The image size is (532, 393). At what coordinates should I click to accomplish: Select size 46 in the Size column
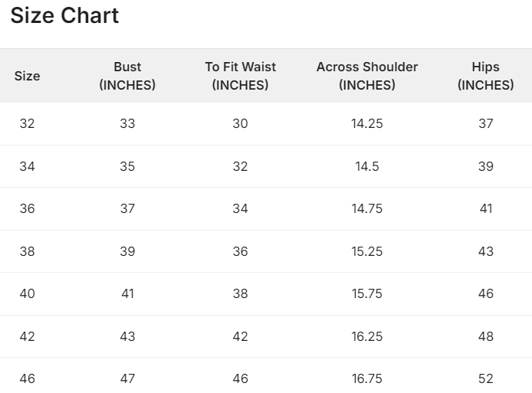(x=27, y=378)
